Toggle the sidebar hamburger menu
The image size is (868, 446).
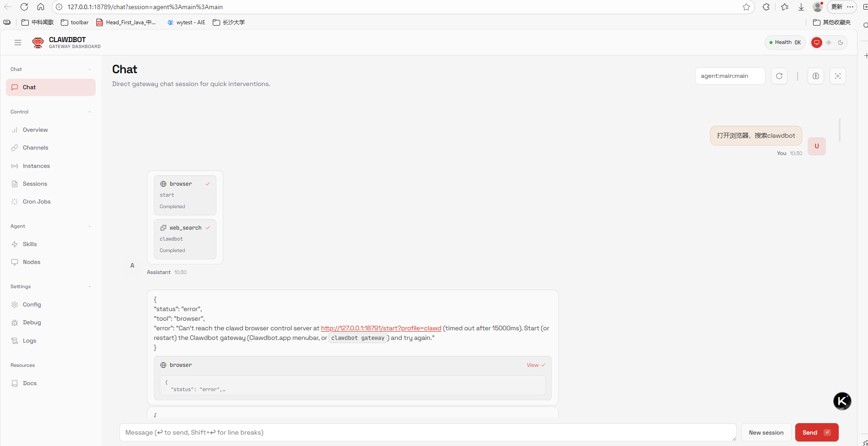point(18,43)
